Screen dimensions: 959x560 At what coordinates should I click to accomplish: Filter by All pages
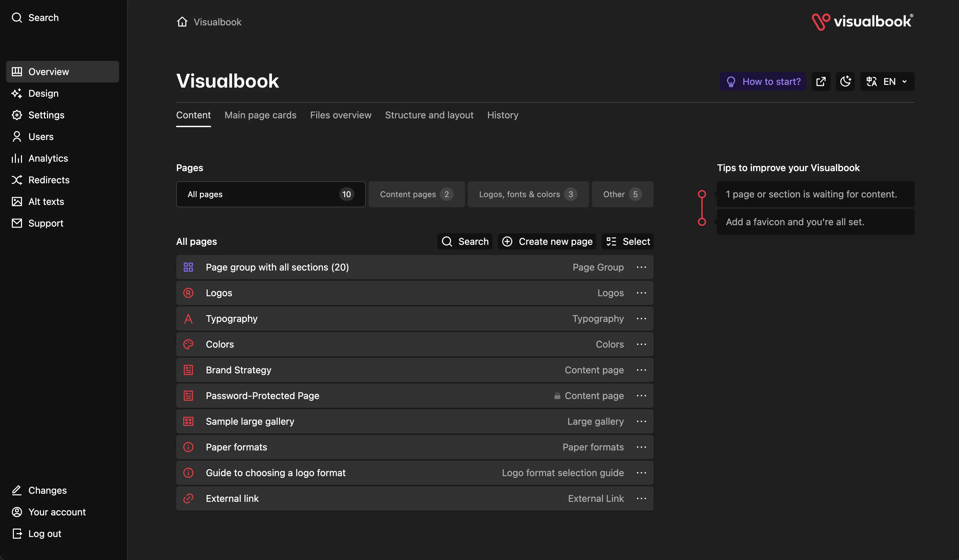271,194
